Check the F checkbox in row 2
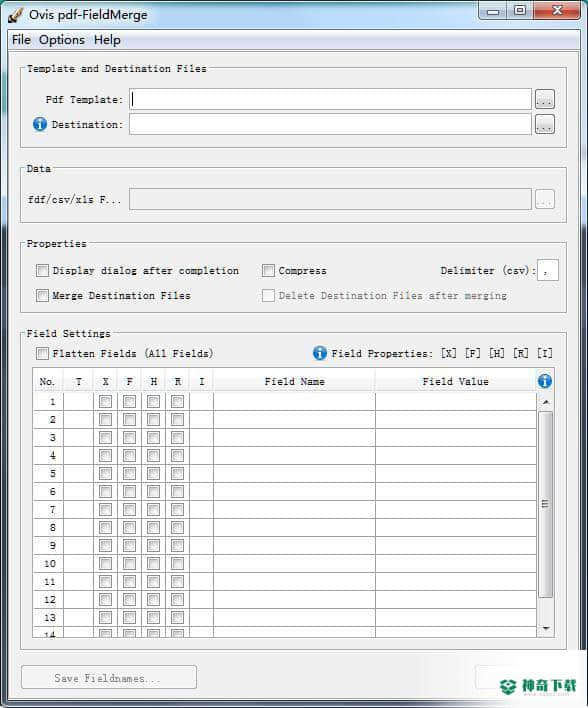Image resolution: width=588 pixels, height=708 pixels. [x=129, y=419]
